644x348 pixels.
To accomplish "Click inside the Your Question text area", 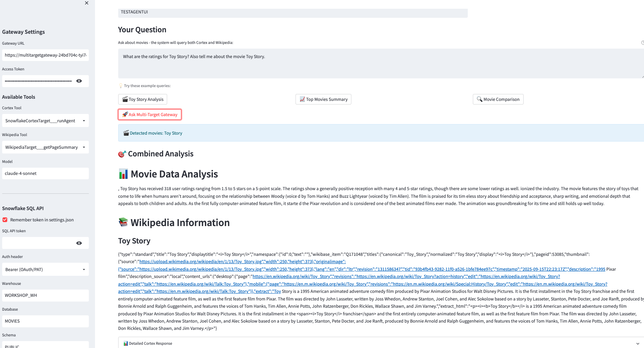I will (380, 64).
